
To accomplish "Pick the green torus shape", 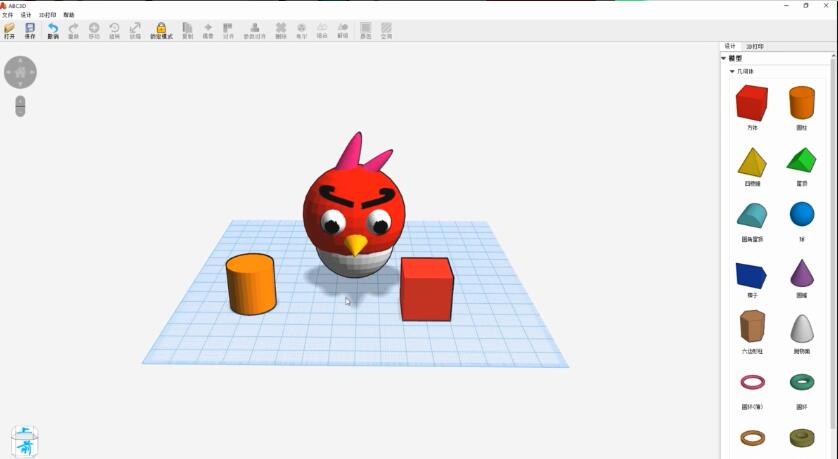I will point(802,382).
